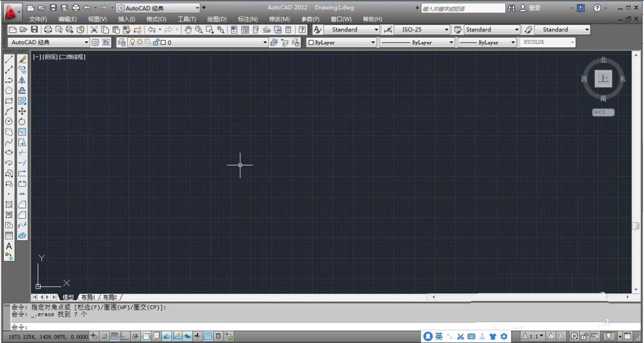Image resolution: width=644 pixels, height=343 pixels.
Task: Click the WCS button under ViewCube
Action: point(603,112)
